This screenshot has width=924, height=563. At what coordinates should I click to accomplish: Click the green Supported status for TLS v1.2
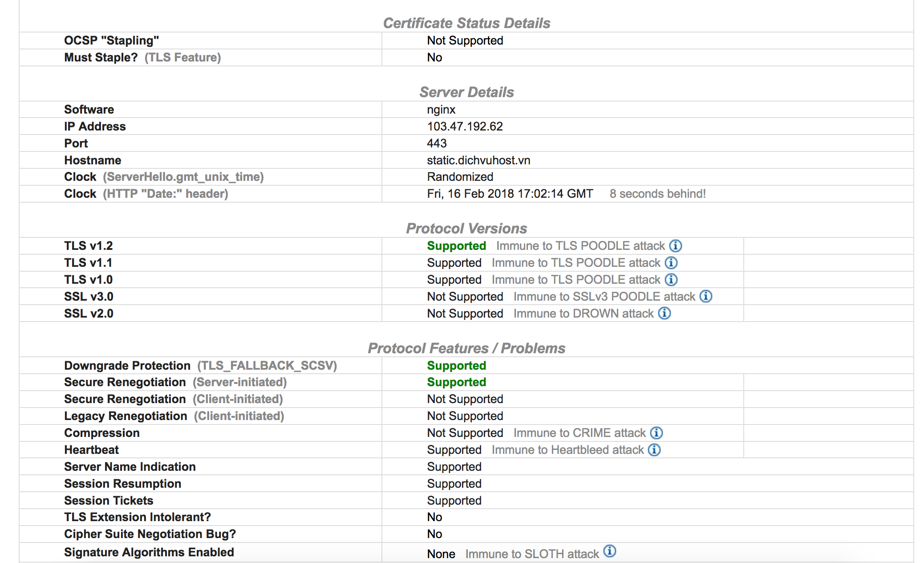tap(456, 245)
